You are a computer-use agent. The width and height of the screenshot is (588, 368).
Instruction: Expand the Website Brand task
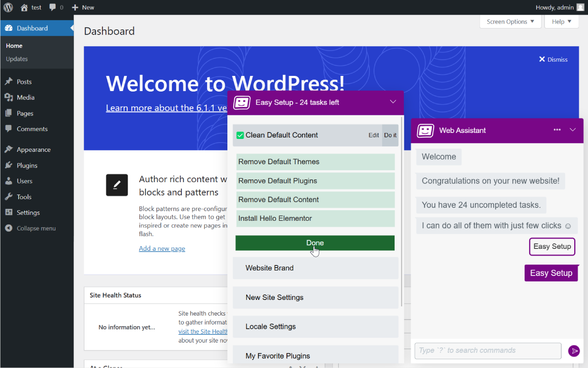316,268
